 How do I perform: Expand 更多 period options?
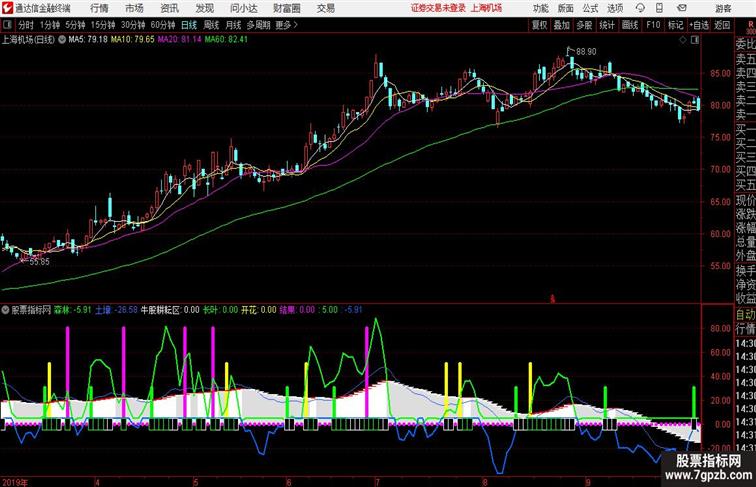[x=286, y=25]
